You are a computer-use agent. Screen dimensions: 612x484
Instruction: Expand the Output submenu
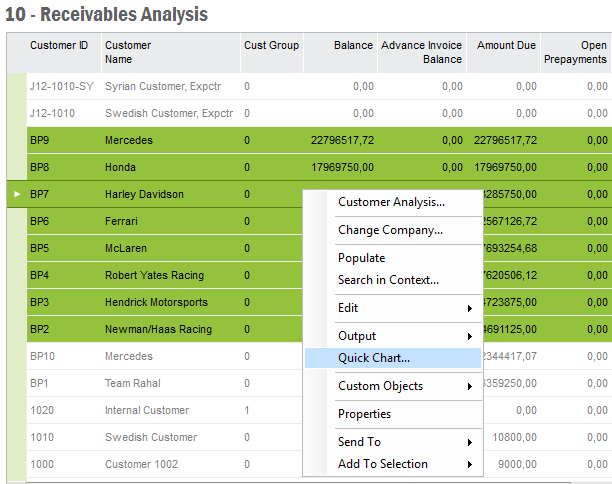357,336
